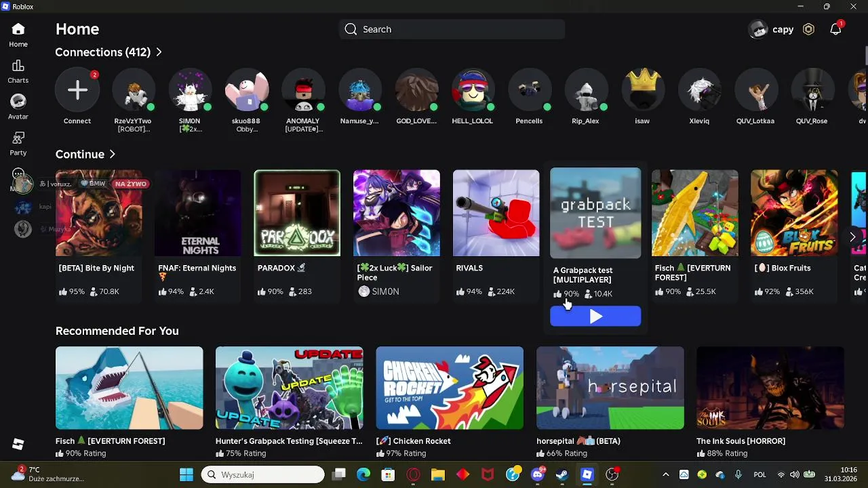
Task: Open skuo888's connection avatar
Action: [246, 90]
